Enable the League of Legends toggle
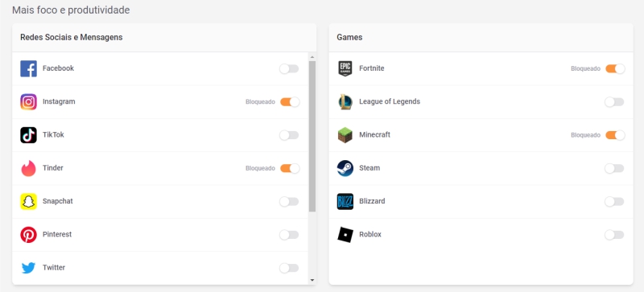 pos(614,102)
